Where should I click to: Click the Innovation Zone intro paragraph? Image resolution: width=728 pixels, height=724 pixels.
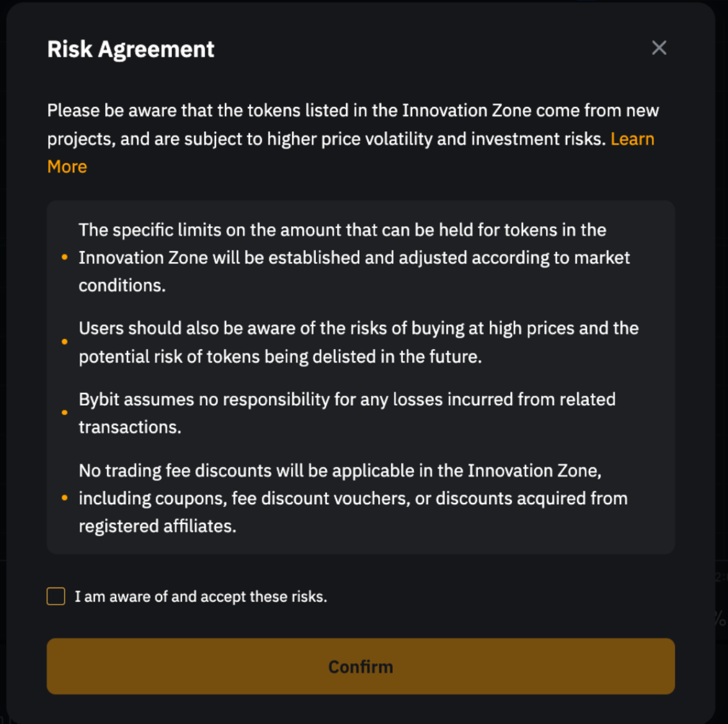352,111
